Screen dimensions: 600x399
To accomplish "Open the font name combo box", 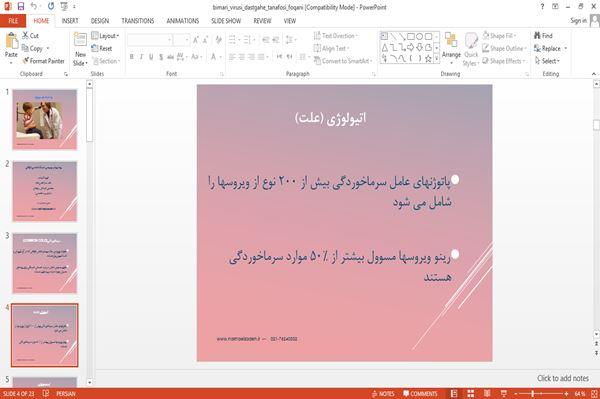I will tap(149, 40).
